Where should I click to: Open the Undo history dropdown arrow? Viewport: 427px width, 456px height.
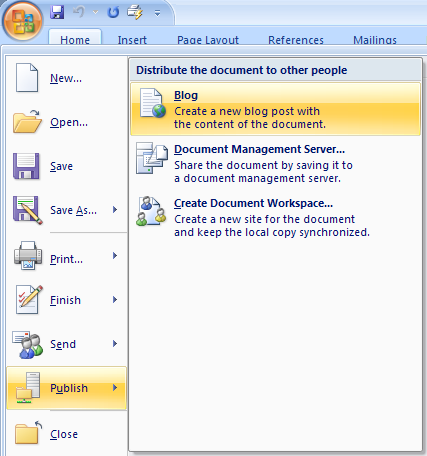point(95,13)
